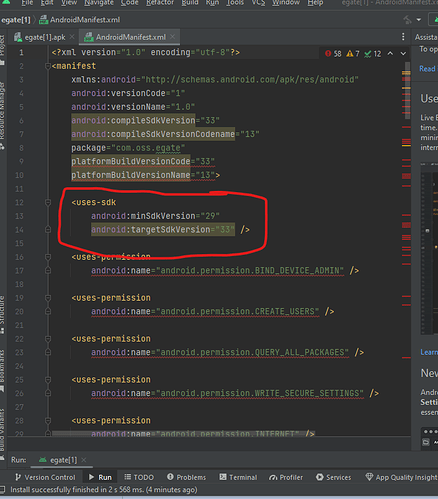
Task: Switch to the egate[1].apk tab
Action: point(40,37)
